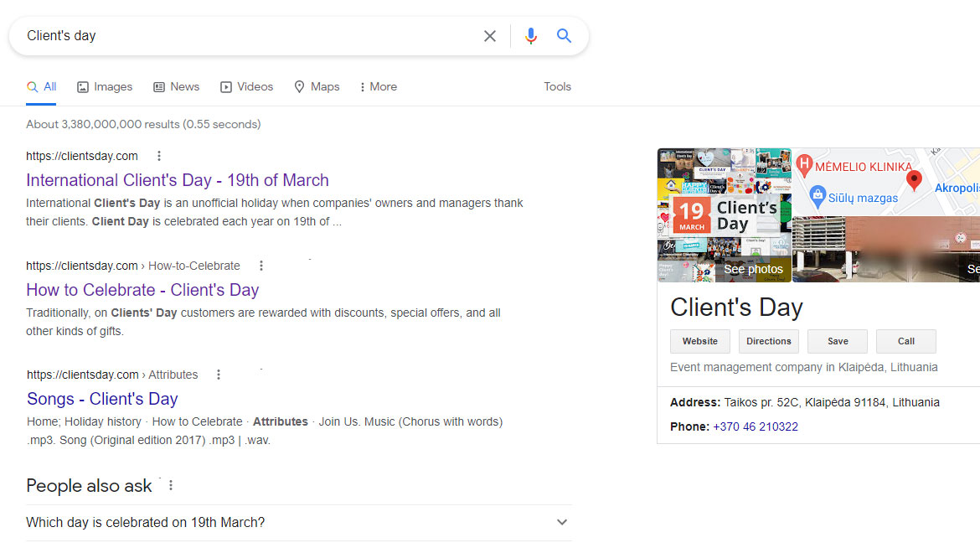This screenshot has width=980, height=553.
Task: Click the microphone voice search icon
Action: click(530, 36)
